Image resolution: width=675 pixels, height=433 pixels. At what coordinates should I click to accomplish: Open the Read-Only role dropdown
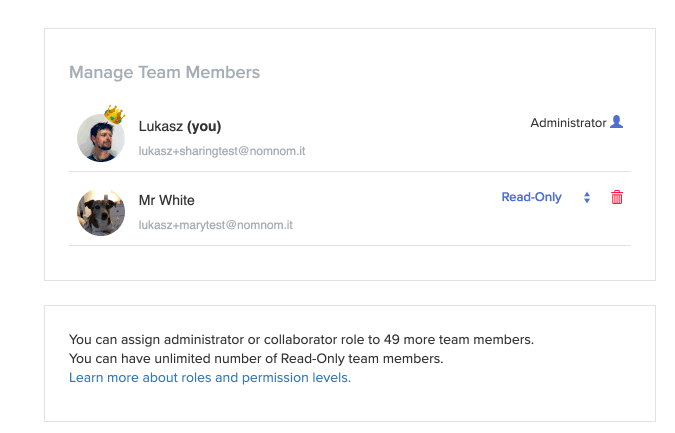[x=532, y=198]
